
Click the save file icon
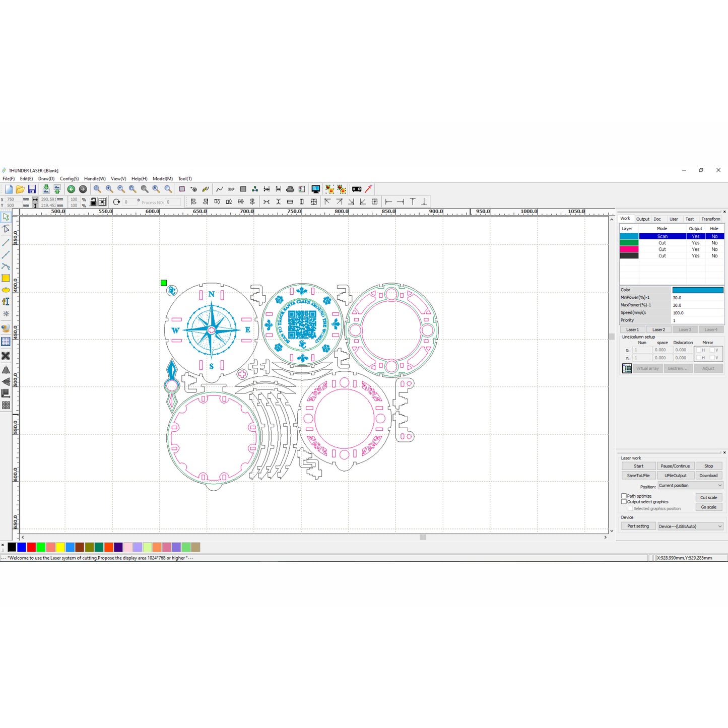point(32,189)
